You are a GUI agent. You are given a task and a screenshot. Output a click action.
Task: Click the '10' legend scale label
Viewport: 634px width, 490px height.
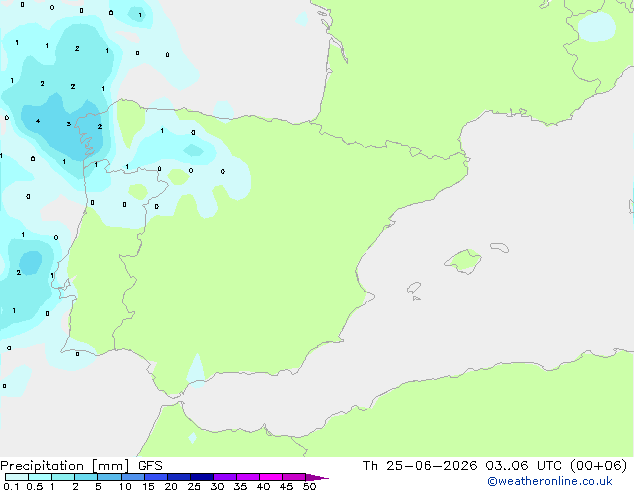pyautogui.click(x=125, y=486)
